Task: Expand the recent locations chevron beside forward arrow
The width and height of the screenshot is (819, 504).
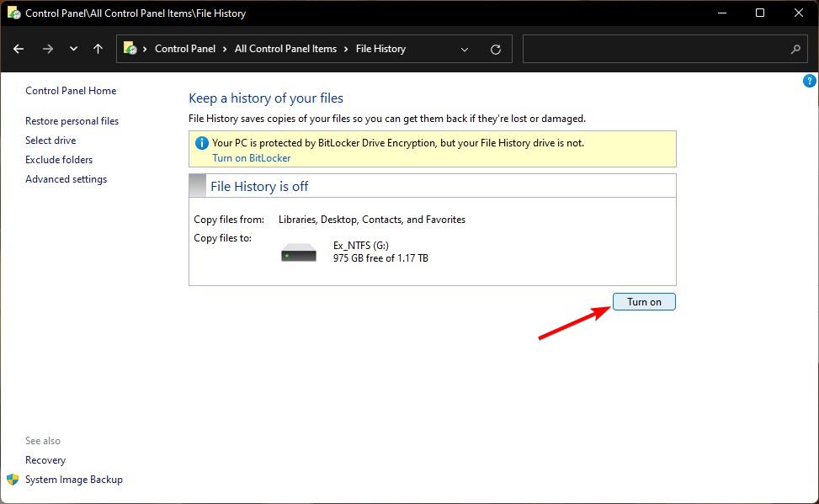Action: click(73, 49)
